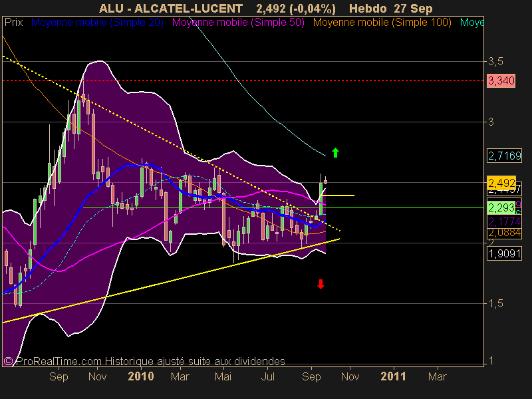This screenshot has height=399, width=532.
Task: Click the 'Mar' axis label after 2010
Action: click(180, 376)
